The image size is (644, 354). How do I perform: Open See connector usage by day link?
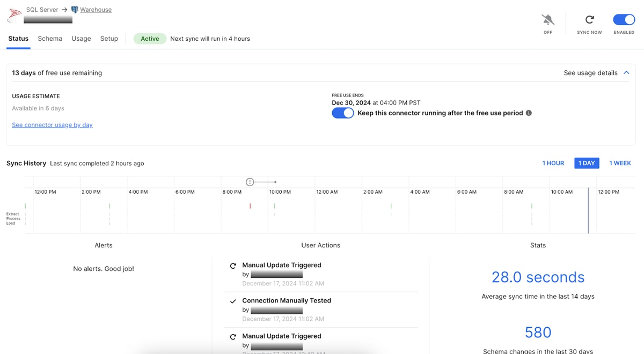pyautogui.click(x=52, y=125)
